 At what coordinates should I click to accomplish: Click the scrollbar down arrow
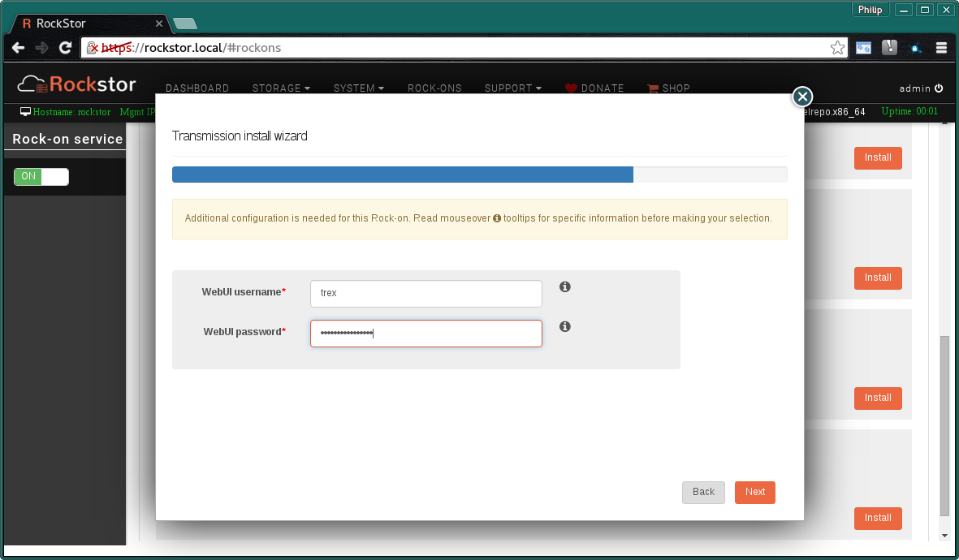[944, 536]
